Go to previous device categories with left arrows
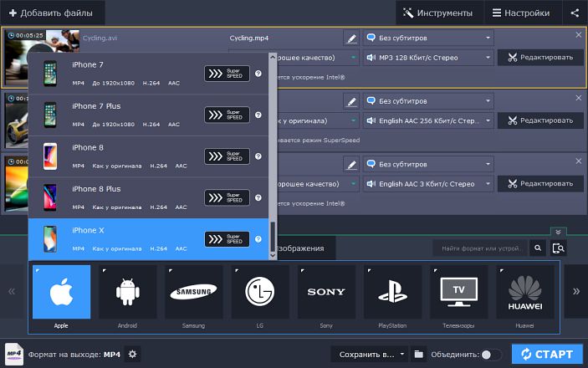588x368 pixels. pos(12,292)
